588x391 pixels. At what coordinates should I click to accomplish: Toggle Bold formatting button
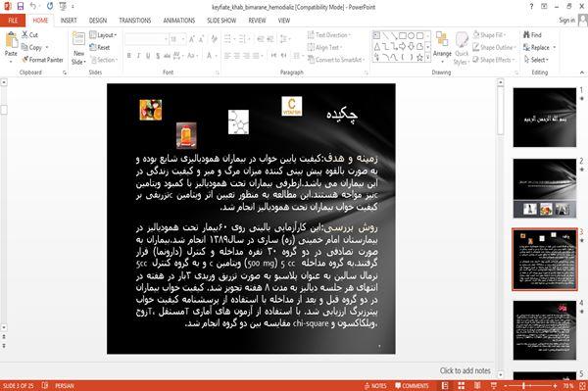tap(129, 56)
